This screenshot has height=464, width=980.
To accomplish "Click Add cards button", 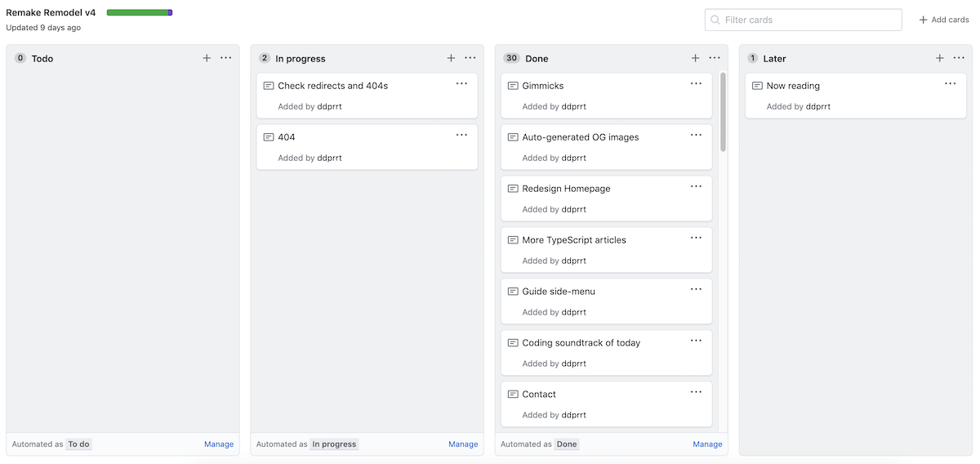I will point(944,20).
